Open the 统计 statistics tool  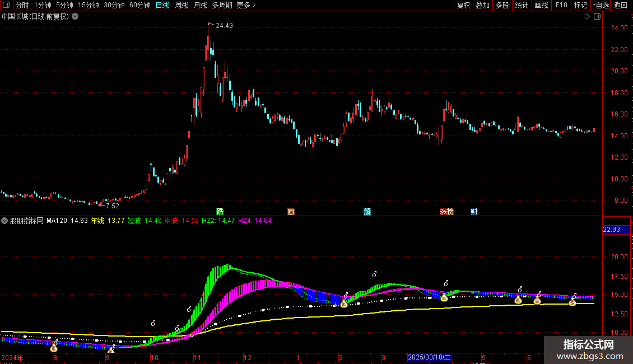522,5
